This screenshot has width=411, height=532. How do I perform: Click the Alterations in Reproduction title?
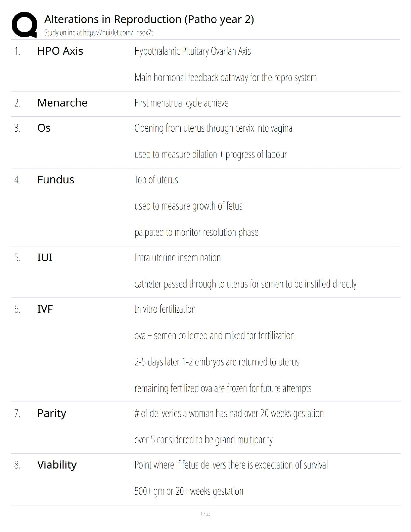click(x=149, y=19)
